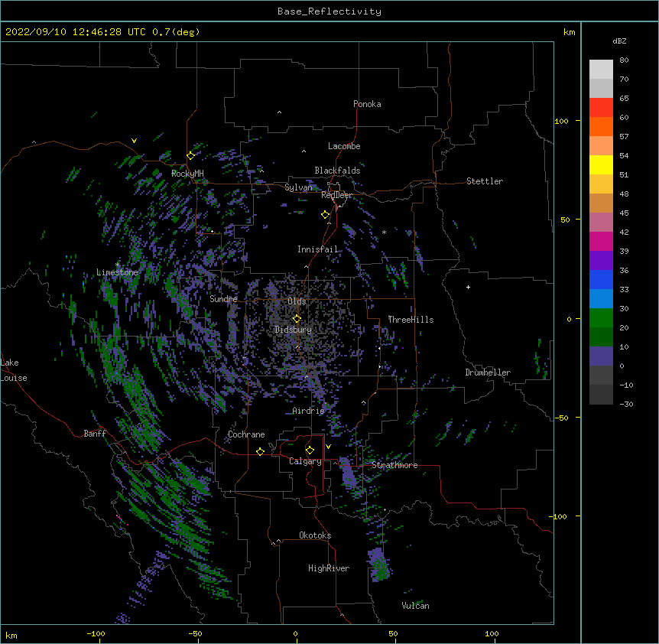659x644 pixels.
Task: Click white asterisk marker east of Innisfail
Action: [384, 233]
